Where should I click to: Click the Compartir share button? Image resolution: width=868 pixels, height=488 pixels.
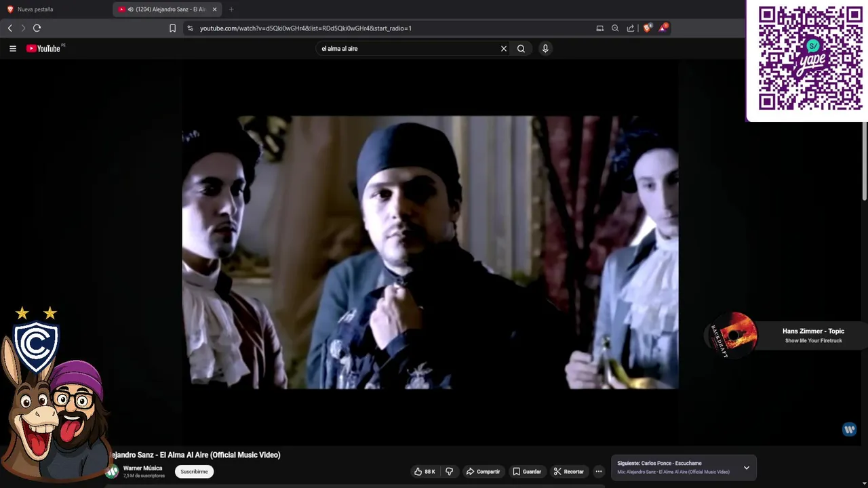483,472
